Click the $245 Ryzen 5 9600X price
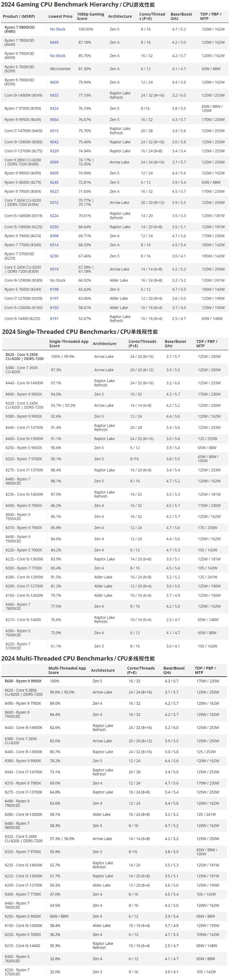 coord(54,182)
